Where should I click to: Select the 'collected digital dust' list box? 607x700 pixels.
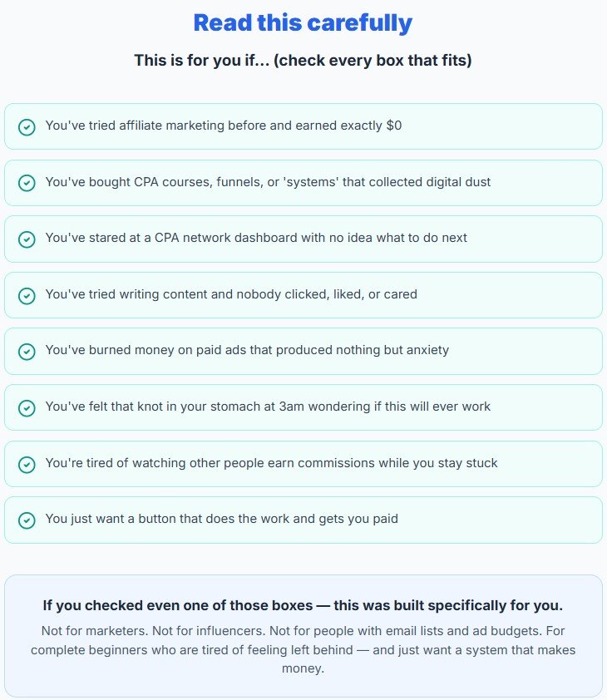point(303,183)
